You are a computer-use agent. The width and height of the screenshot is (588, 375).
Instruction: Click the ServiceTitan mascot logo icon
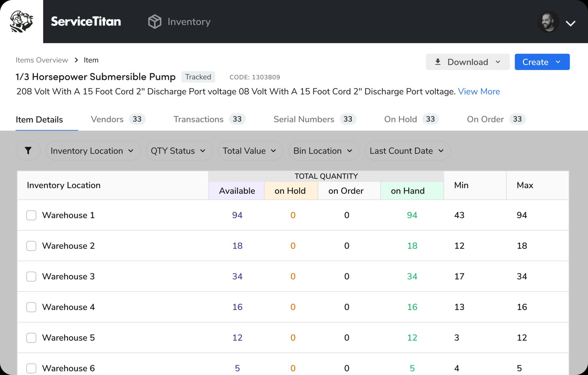pos(22,22)
